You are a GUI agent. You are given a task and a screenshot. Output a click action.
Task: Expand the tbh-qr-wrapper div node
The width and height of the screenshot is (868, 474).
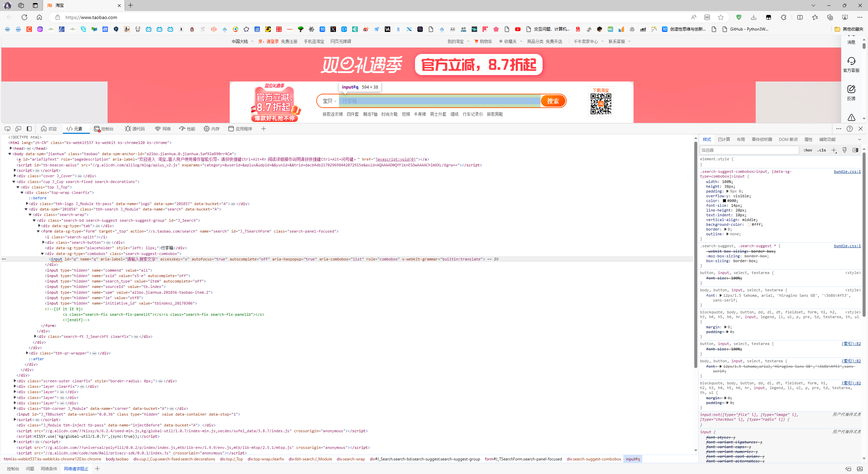point(27,353)
